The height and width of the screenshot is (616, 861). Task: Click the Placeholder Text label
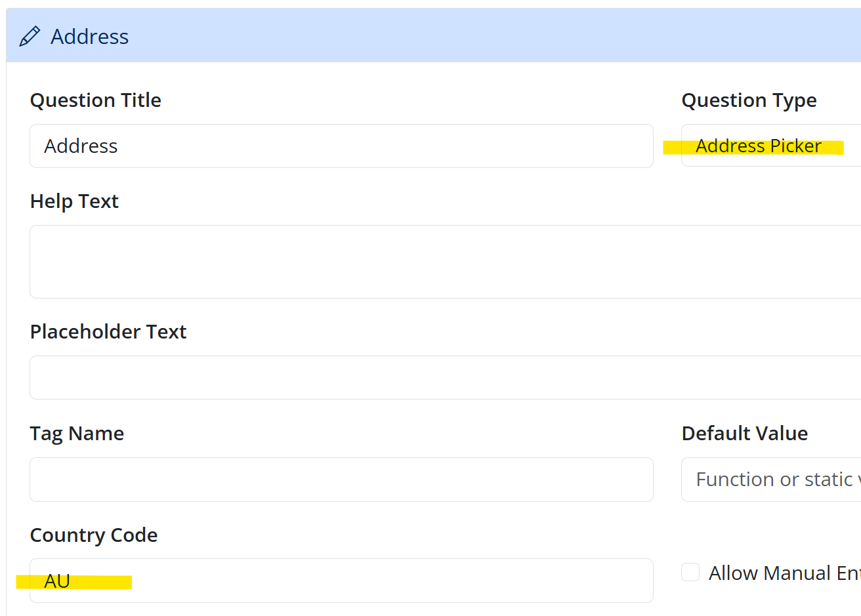(x=108, y=332)
